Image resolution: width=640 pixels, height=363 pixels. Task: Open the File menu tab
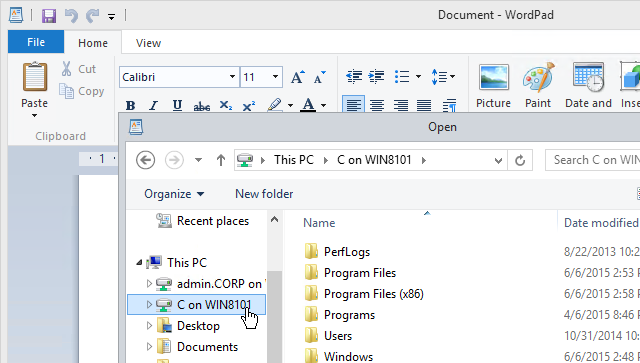36,42
